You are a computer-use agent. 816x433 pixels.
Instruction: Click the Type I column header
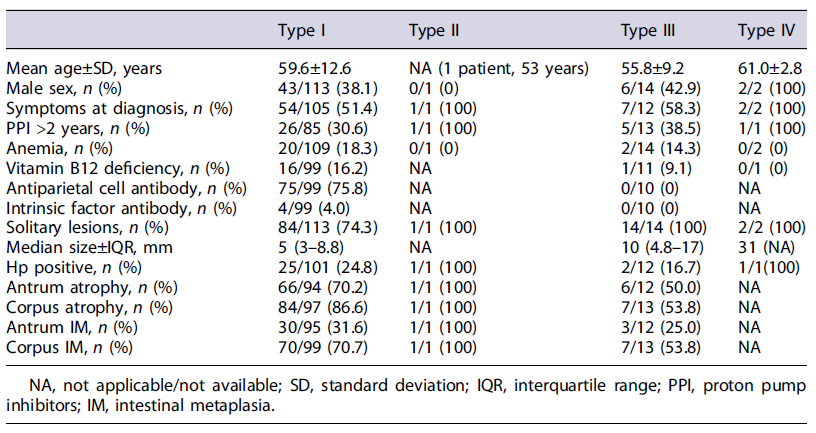[302, 30]
